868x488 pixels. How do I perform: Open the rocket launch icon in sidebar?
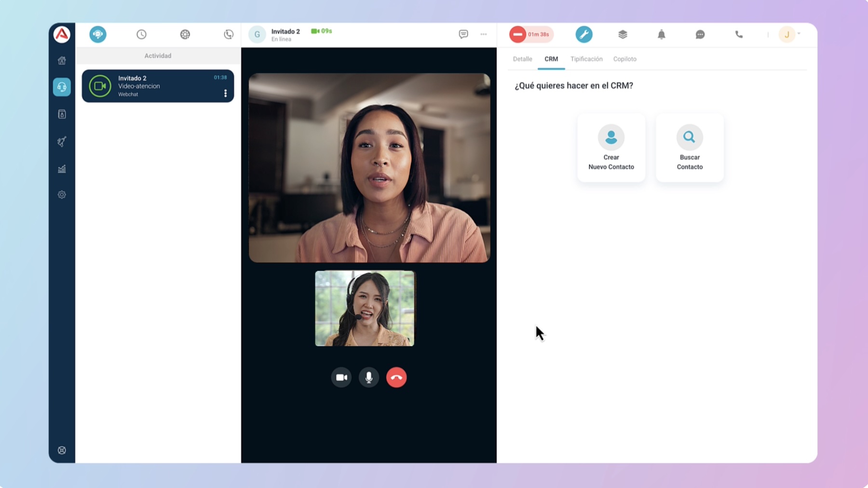click(x=62, y=141)
